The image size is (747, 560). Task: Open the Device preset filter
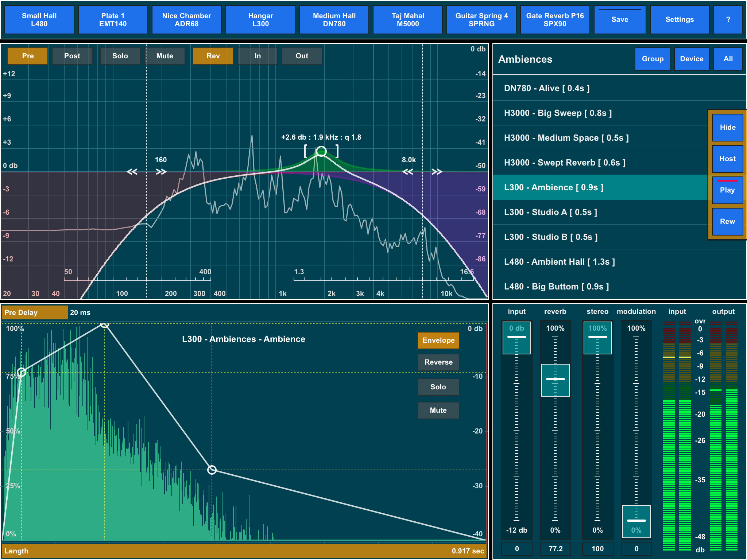point(691,59)
